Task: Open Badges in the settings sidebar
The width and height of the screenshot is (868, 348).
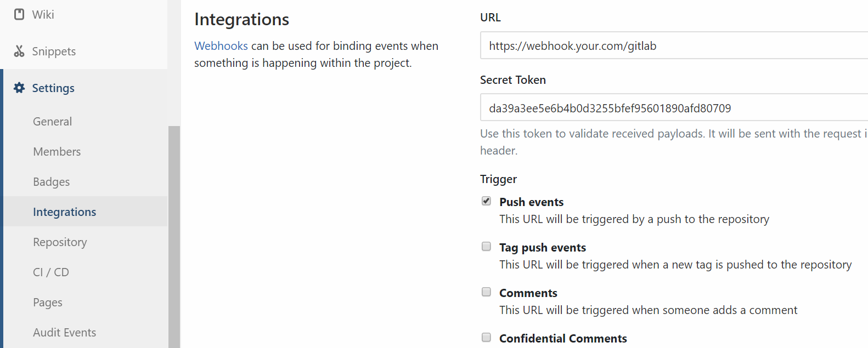Action: point(51,182)
